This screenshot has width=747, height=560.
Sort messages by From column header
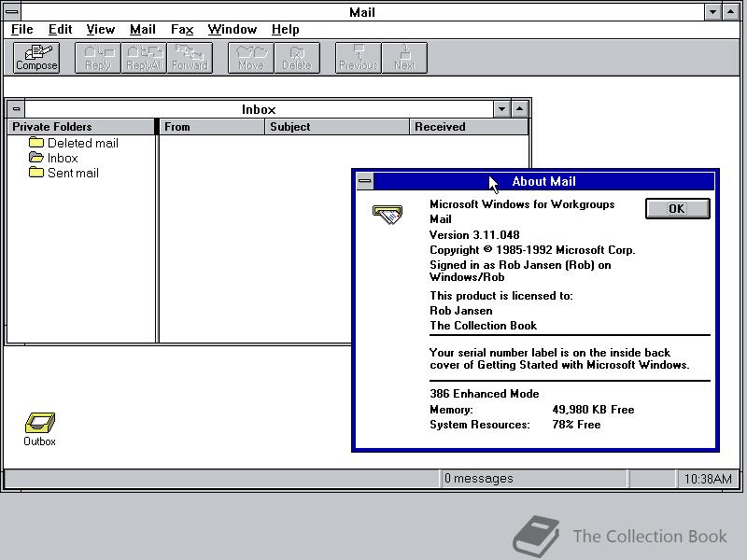click(x=212, y=127)
